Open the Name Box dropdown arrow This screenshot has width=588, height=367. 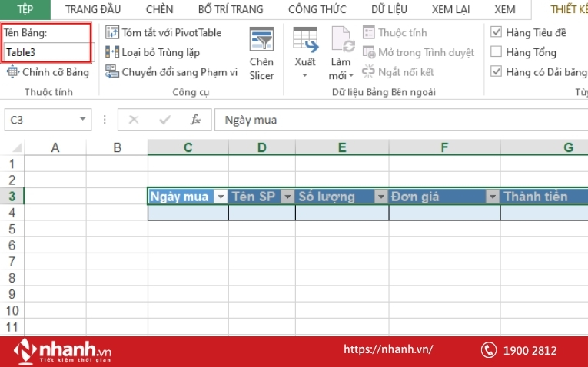click(x=84, y=120)
